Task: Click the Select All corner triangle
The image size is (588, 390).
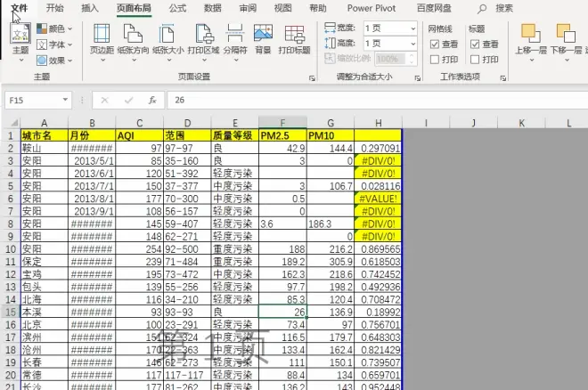Action: [x=14, y=123]
